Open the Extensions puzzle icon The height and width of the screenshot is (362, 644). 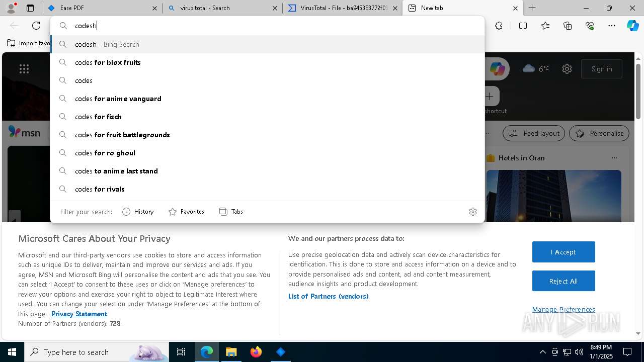pos(499,26)
